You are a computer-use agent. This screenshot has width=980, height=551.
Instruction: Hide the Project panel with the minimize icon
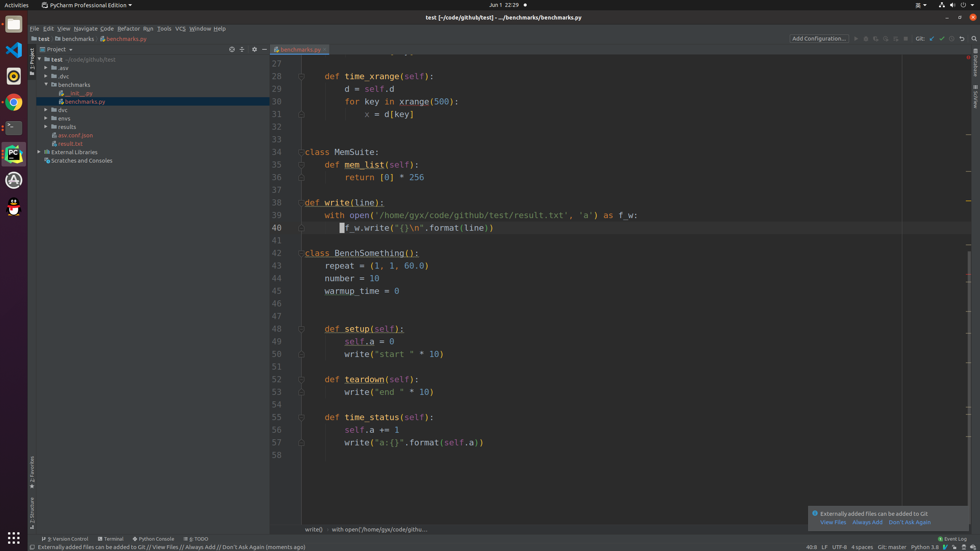coord(265,49)
